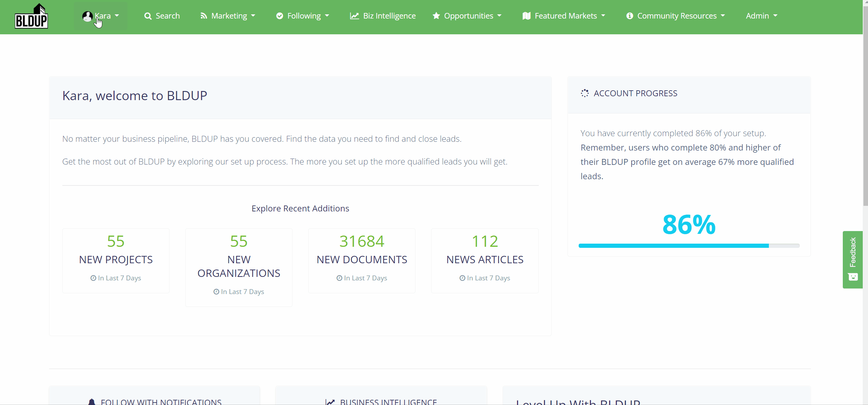
Task: Click the Account Progress spinner icon
Action: 585,93
